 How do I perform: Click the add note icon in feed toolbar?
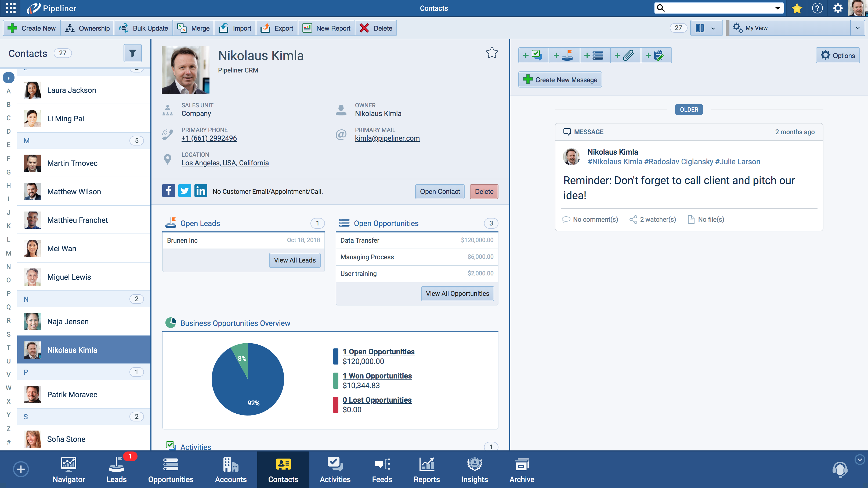[656, 55]
